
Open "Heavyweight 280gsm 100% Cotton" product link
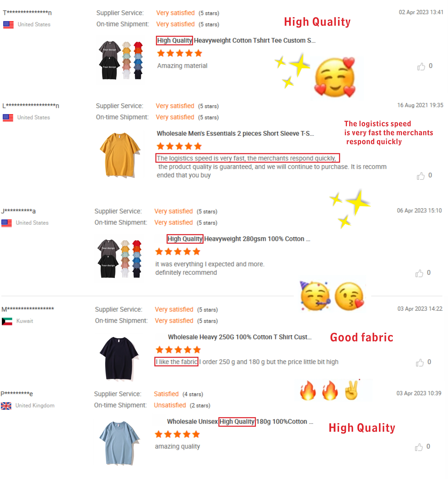239,239
